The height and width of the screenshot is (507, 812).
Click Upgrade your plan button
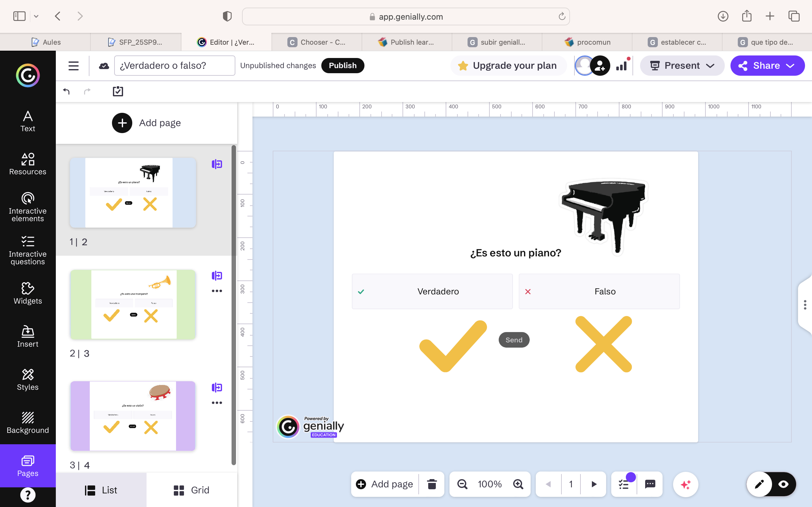(508, 65)
